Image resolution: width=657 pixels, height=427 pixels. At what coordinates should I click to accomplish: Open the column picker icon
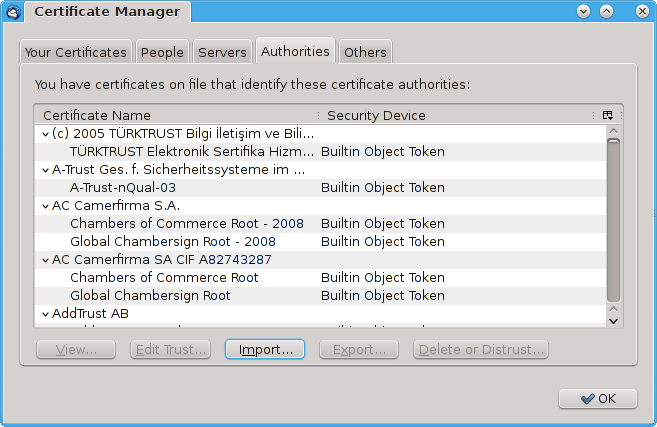[608, 115]
